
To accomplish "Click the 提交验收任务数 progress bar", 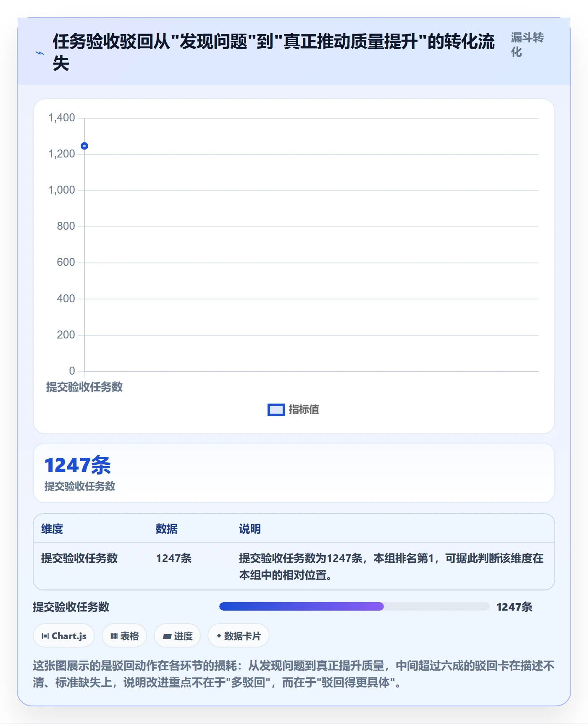I will (354, 606).
